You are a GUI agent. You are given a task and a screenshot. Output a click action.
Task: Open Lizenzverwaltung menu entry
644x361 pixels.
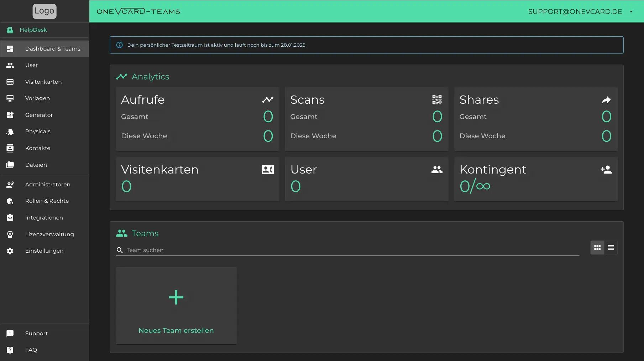[44, 234]
